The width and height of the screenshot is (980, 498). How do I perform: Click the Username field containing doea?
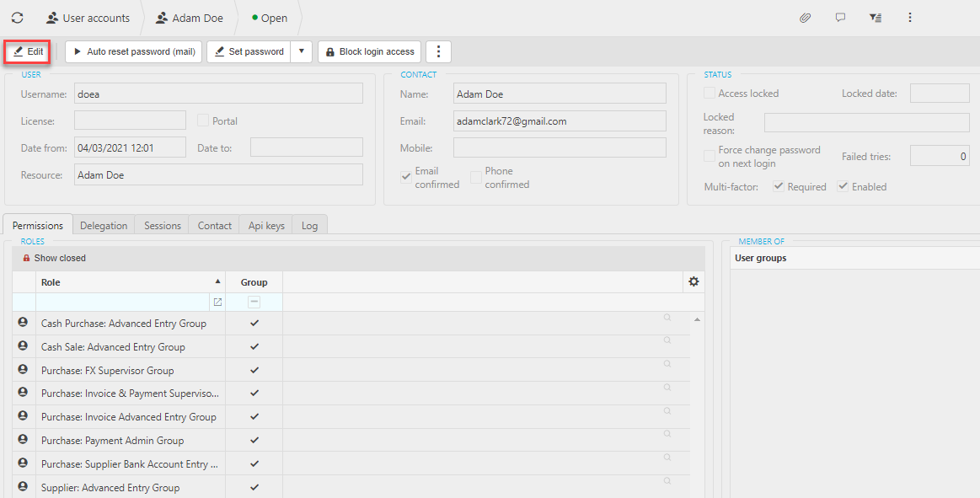tap(218, 94)
